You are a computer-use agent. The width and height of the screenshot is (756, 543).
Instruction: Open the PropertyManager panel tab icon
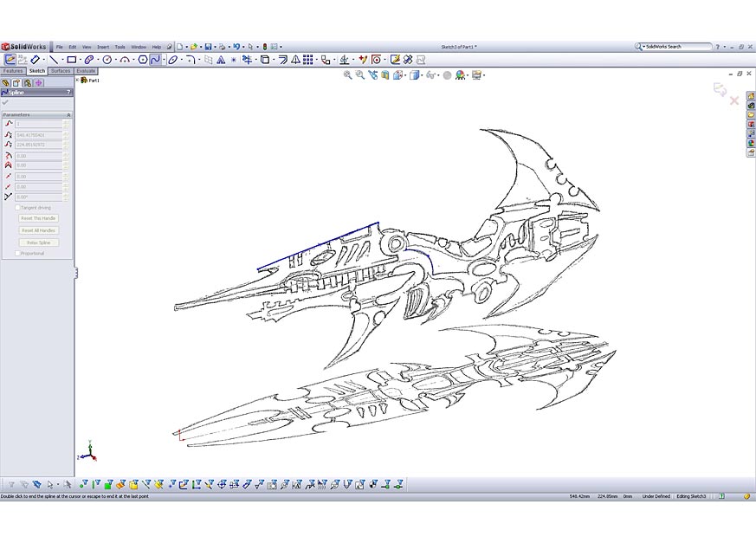(16, 83)
